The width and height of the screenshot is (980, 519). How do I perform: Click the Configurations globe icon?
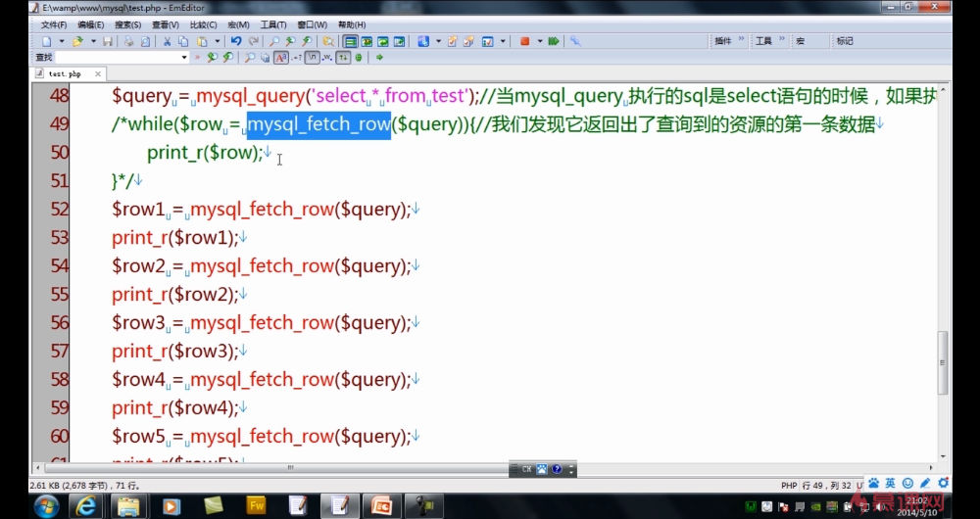(423, 41)
